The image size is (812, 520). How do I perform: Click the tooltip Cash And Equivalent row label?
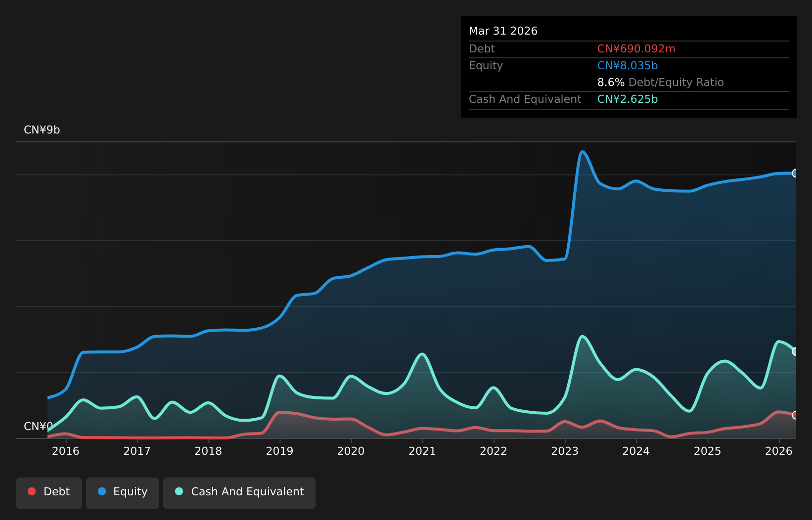click(525, 99)
